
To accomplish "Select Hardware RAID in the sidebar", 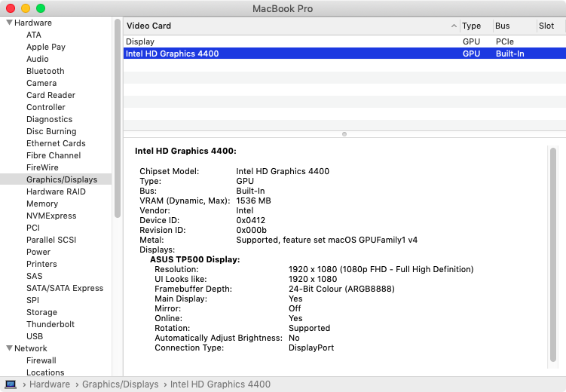I will point(56,191).
